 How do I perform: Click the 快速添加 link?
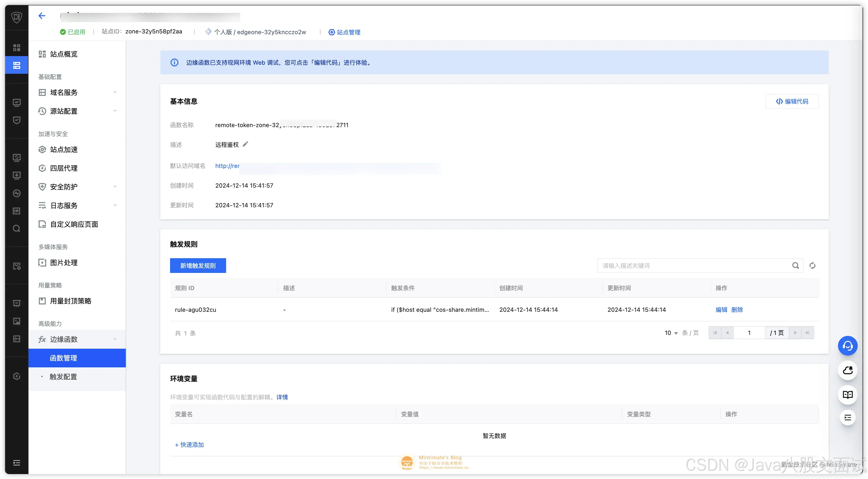tap(189, 445)
